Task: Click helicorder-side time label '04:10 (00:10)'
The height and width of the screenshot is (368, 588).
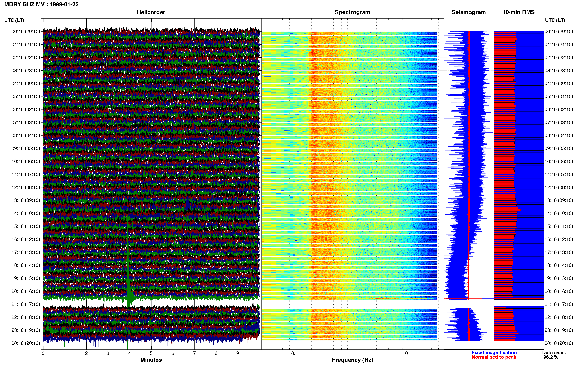Action: 26,83
